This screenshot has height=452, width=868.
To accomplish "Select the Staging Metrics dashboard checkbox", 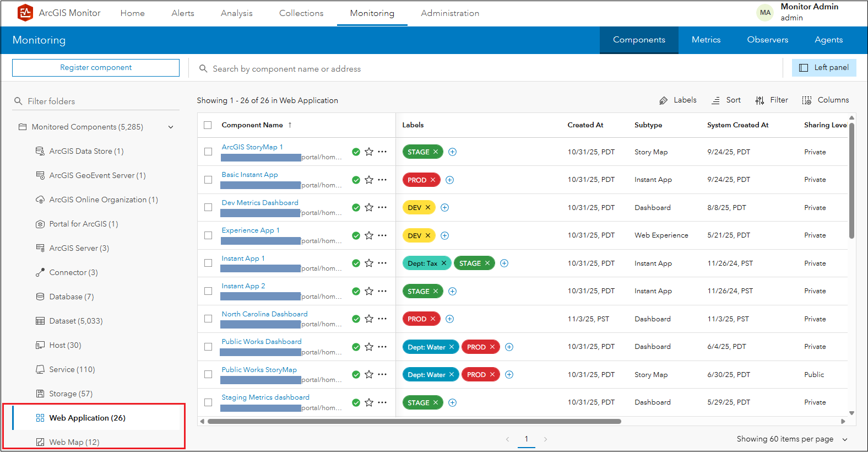I will (x=208, y=402).
